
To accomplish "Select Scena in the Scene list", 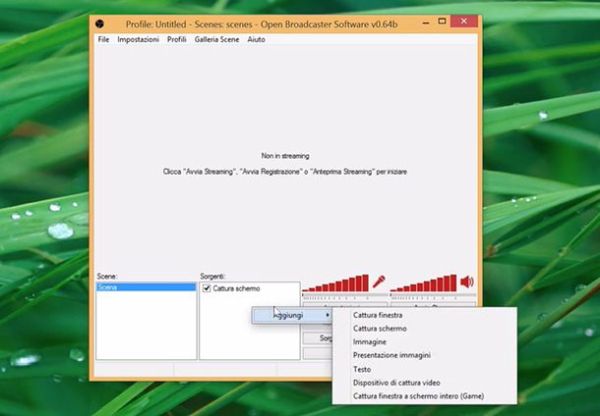I will [145, 288].
